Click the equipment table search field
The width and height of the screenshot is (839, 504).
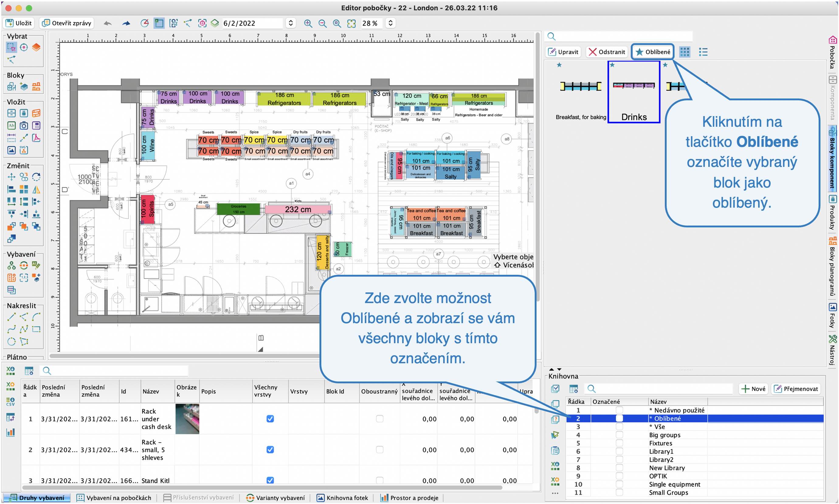click(114, 371)
